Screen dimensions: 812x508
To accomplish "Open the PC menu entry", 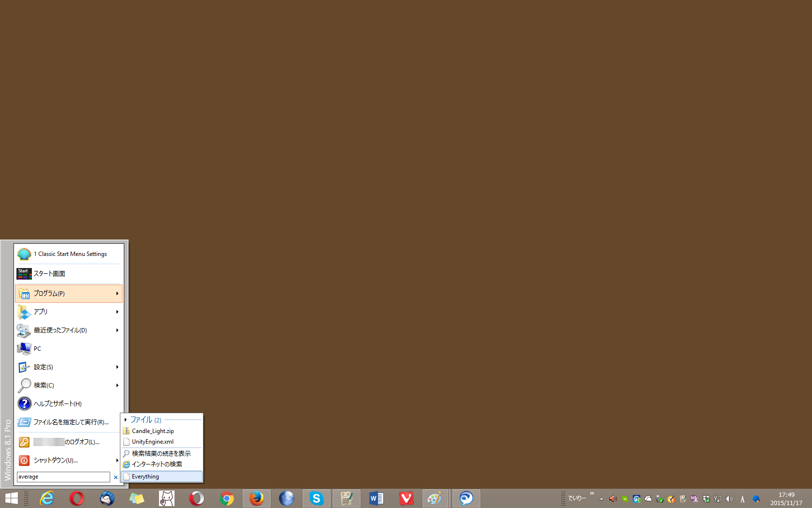I will pyautogui.click(x=69, y=349).
